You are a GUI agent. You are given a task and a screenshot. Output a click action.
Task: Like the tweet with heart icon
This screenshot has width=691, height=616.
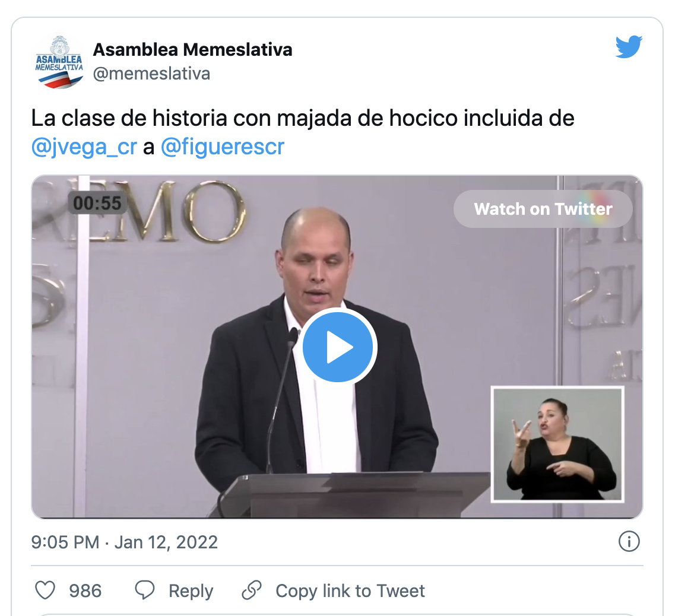coord(45,590)
